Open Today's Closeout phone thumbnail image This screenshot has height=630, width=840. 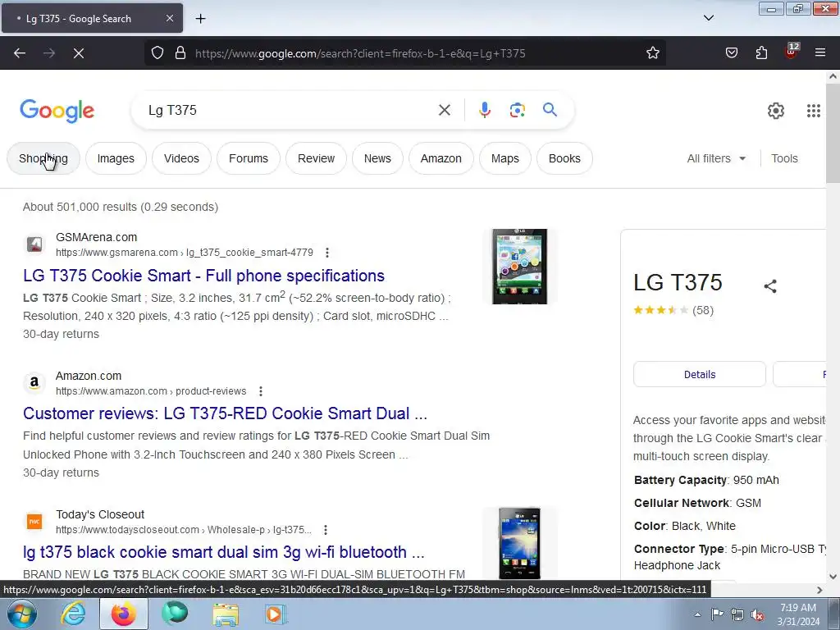[519, 543]
